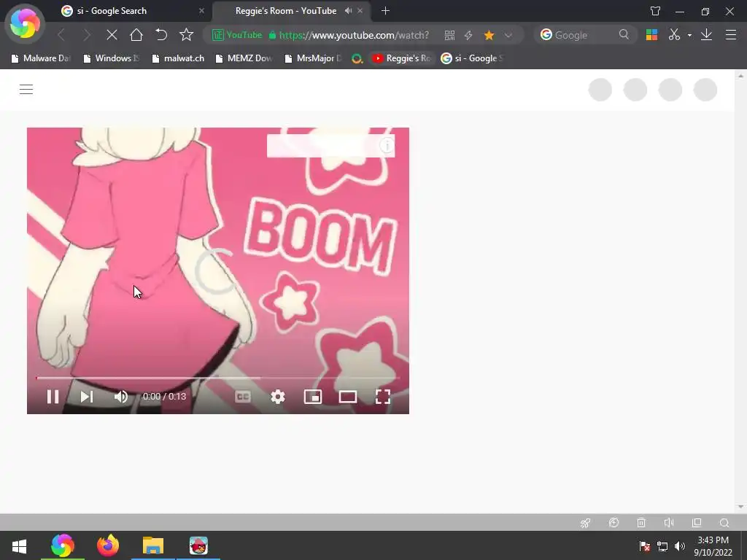Click the rocket accelerator status icon
The height and width of the screenshot is (560, 747).
[586, 523]
